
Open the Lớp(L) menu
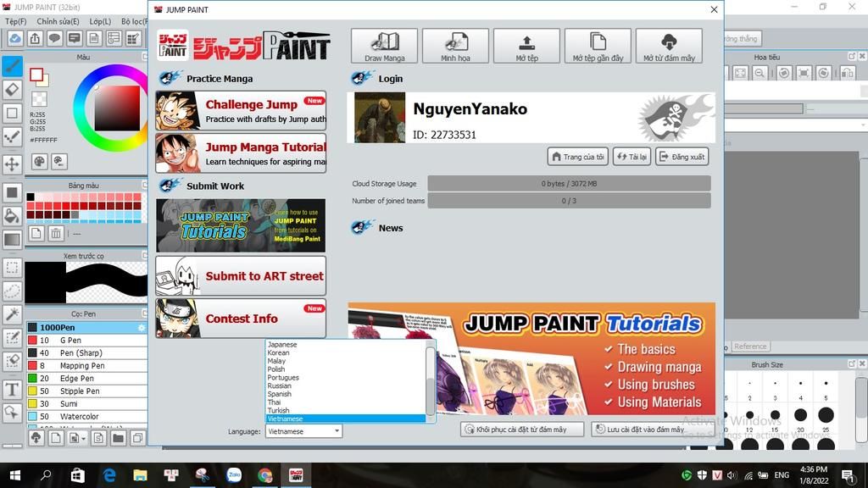click(x=100, y=21)
